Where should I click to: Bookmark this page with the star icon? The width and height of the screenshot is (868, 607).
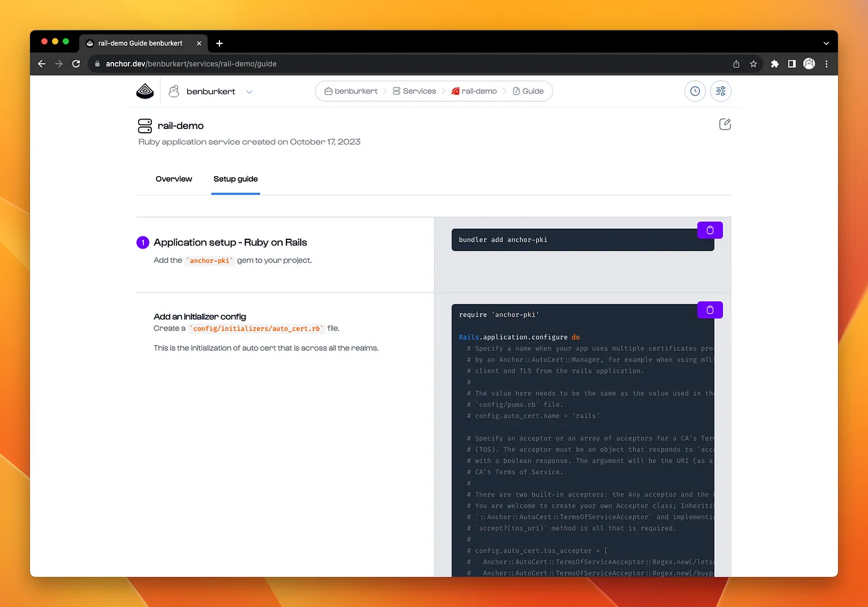click(753, 64)
